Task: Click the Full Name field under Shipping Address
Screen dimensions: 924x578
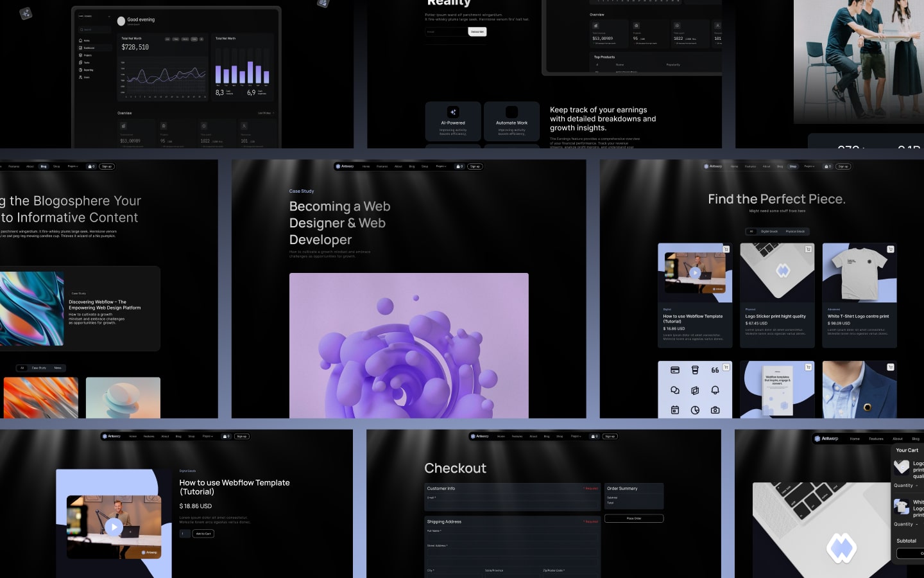Action: tap(512, 538)
